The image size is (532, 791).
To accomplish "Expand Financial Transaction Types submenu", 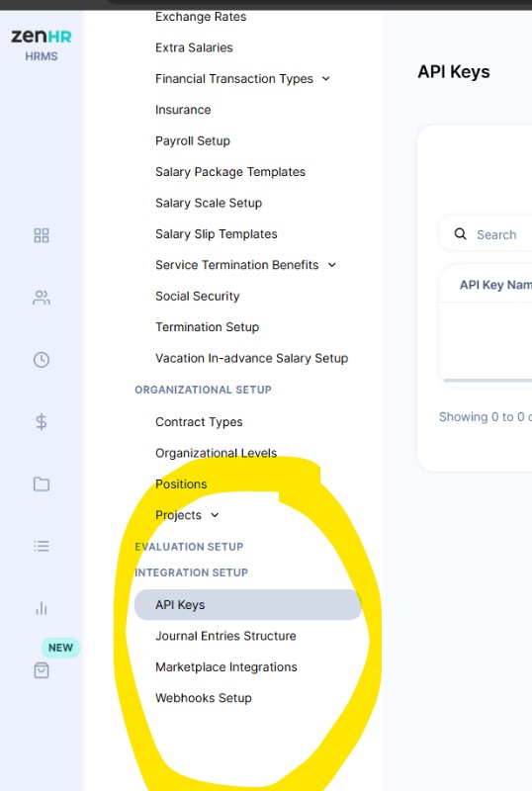I will coord(326,79).
